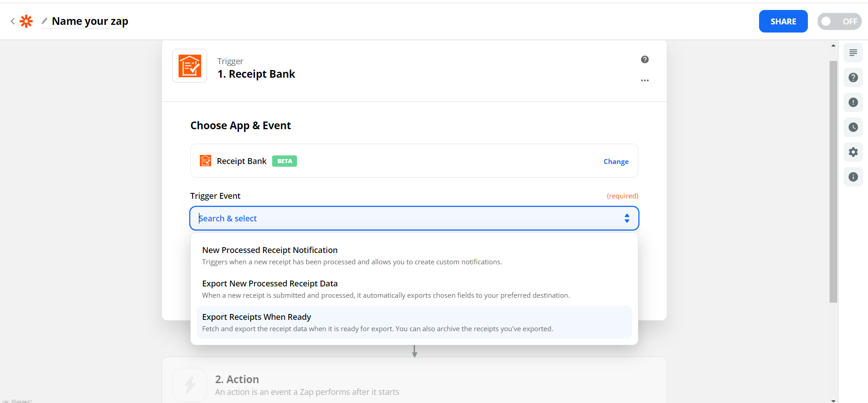Choose Export Receipts When Ready option
The width and height of the screenshot is (868, 403).
coord(414,322)
